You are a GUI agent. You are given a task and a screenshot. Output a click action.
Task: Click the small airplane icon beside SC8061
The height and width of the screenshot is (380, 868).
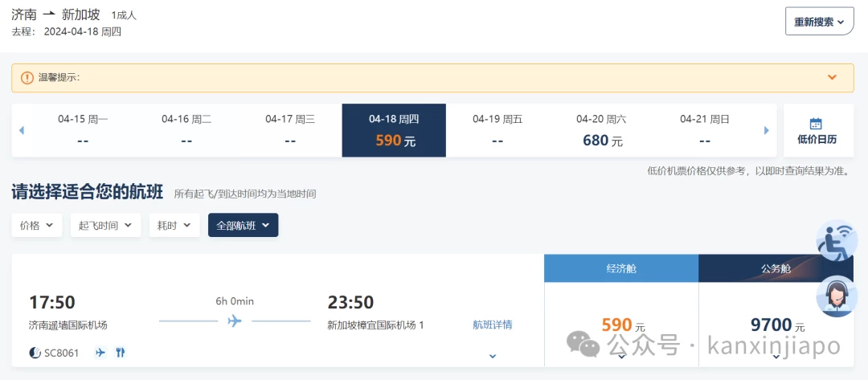click(x=100, y=353)
